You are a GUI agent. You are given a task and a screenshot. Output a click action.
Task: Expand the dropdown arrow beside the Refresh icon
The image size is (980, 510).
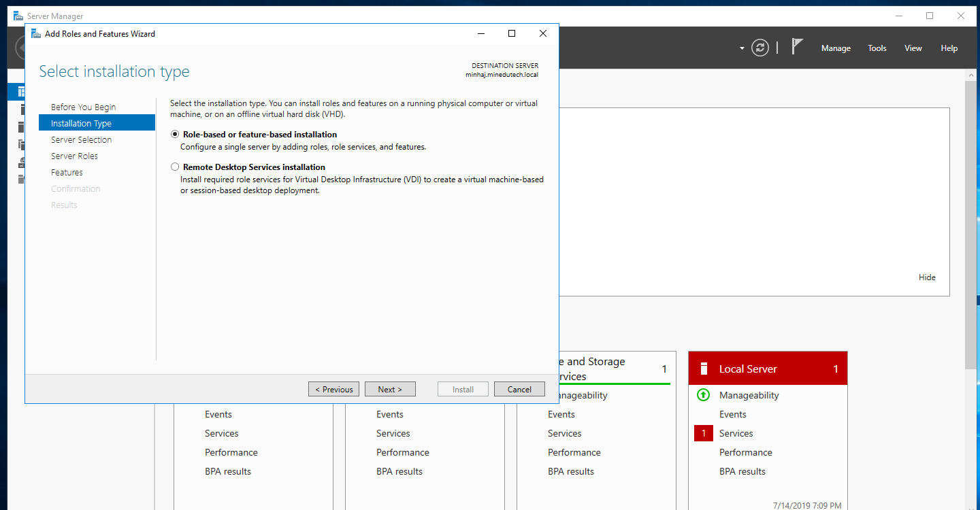pos(742,48)
